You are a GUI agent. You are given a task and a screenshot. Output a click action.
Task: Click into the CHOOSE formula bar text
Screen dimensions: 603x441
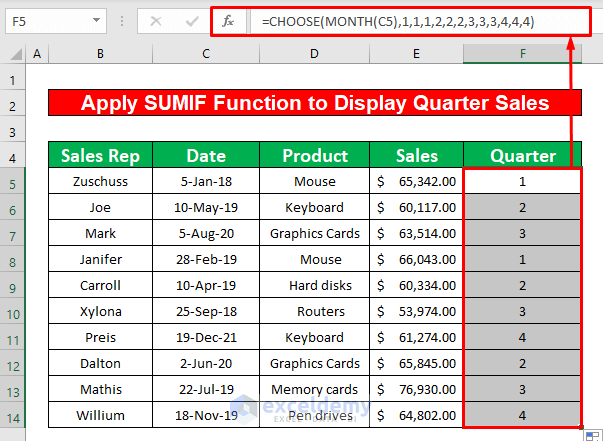point(400,19)
